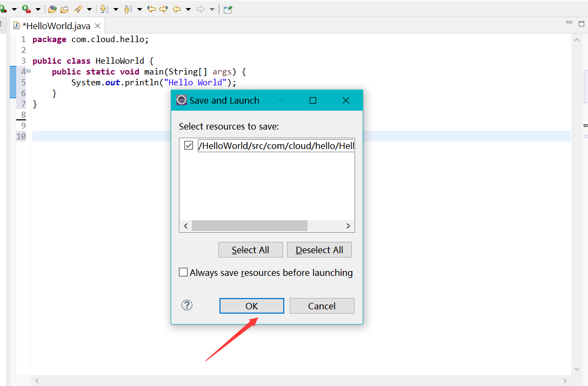Screen dimensions: 588x386
Task: Click "com.cloud.hello;" on line 1
Action: (110, 39)
